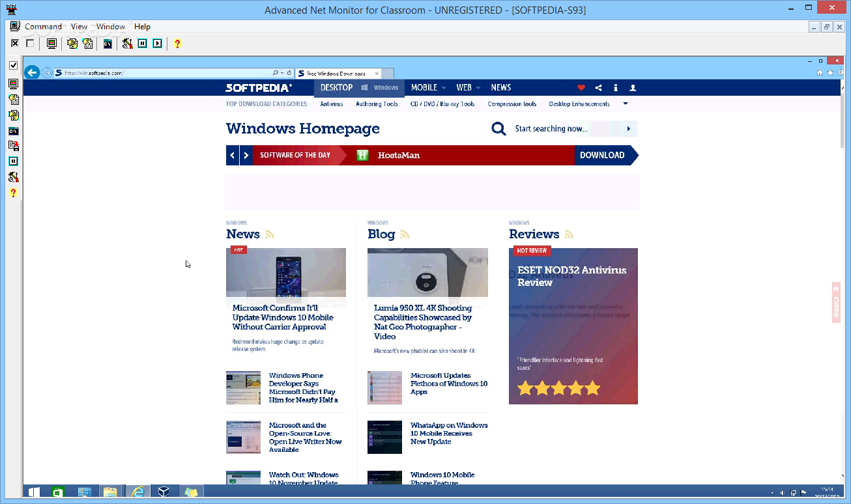The height and width of the screenshot is (504, 851).
Task: Toggle the checkmark box atop the left sidebar
Action: point(13,66)
